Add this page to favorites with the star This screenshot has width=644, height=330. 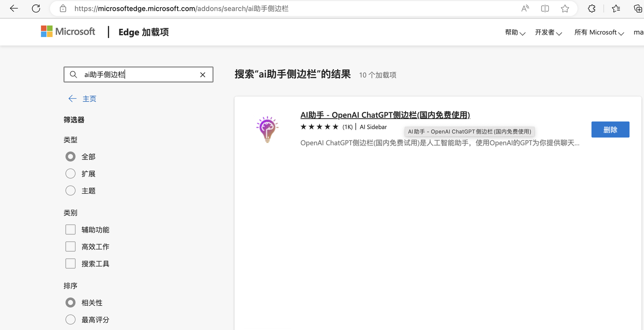click(565, 8)
